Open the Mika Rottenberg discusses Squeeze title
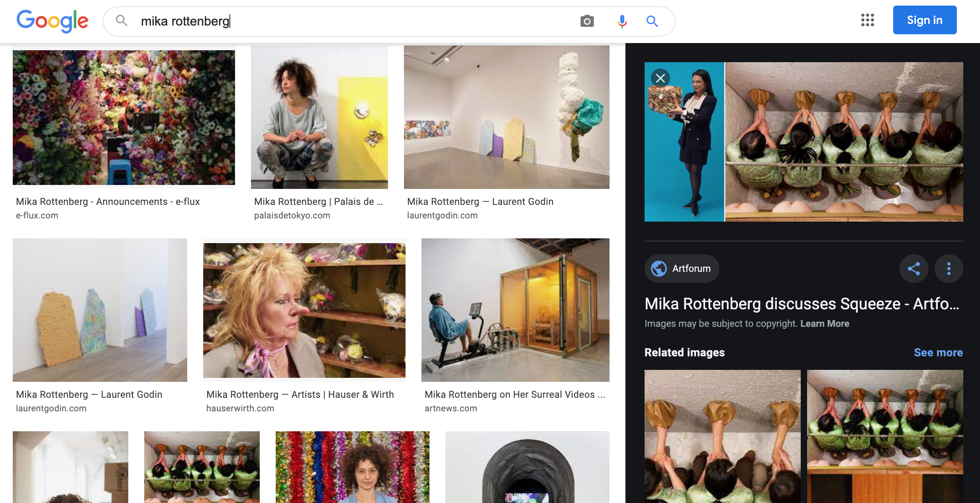This screenshot has width=980, height=503. (802, 304)
